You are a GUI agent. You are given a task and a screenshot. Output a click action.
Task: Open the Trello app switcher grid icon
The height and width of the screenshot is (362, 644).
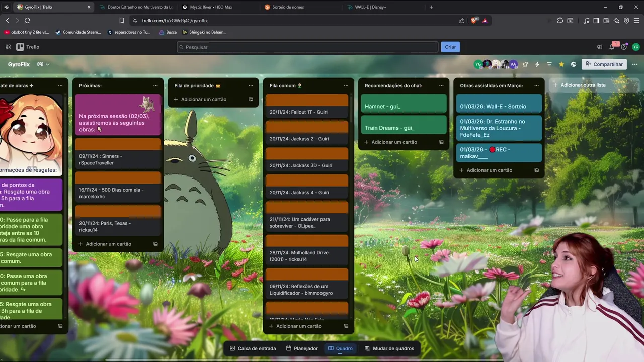8,47
